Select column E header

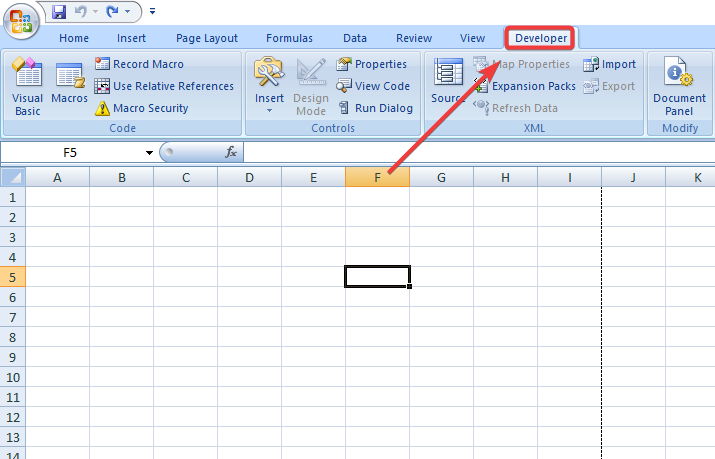tap(313, 177)
